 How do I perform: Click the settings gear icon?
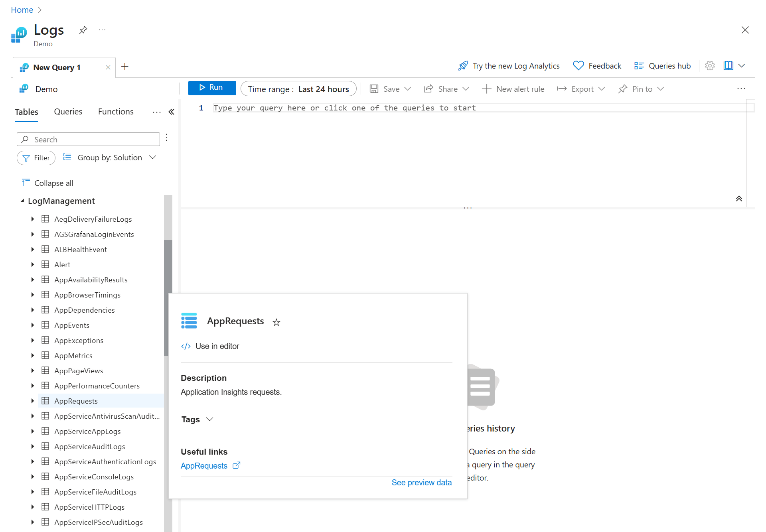pos(709,66)
